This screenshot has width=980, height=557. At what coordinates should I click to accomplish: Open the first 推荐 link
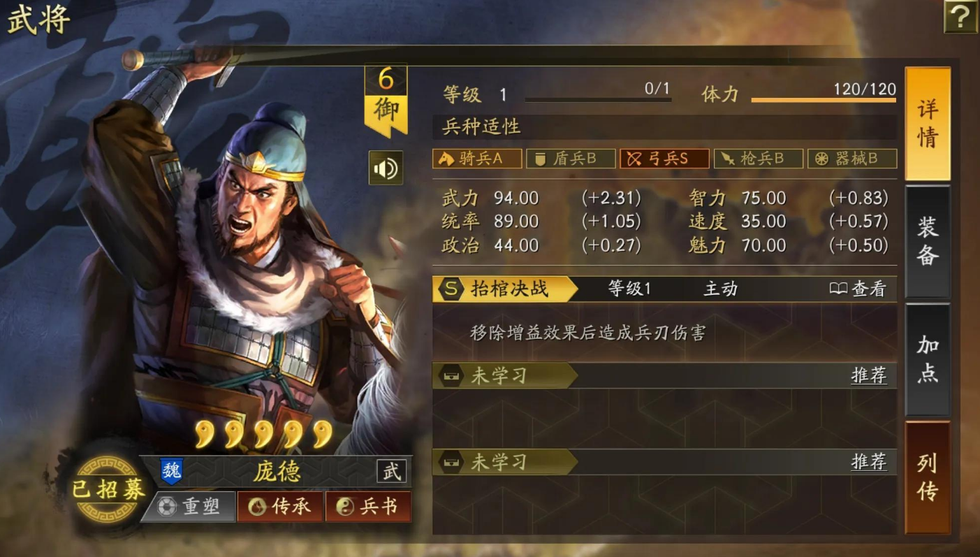869,376
